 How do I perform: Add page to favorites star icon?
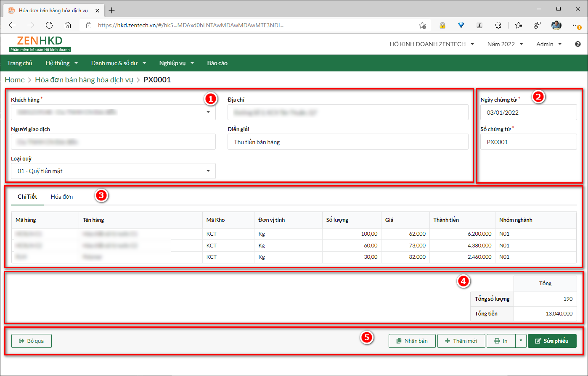click(x=422, y=25)
